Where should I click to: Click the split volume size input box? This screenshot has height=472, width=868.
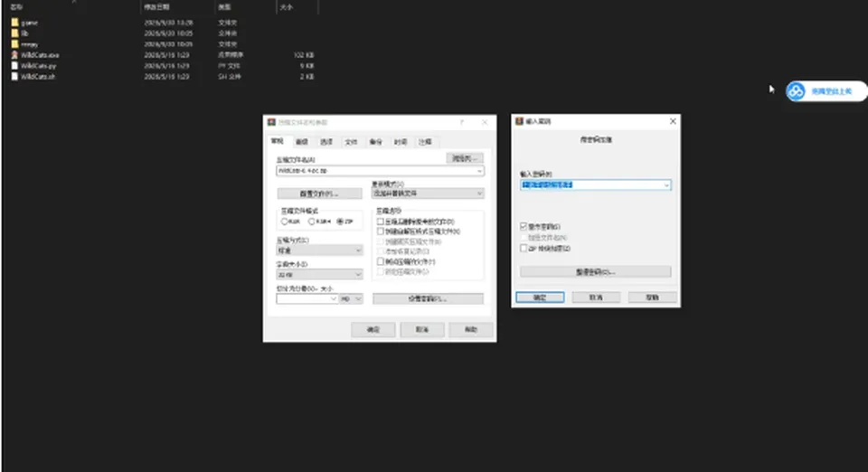coord(304,298)
